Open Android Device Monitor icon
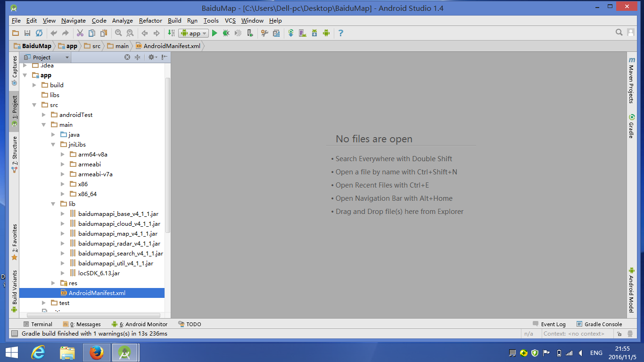The width and height of the screenshot is (644, 362). [326, 33]
